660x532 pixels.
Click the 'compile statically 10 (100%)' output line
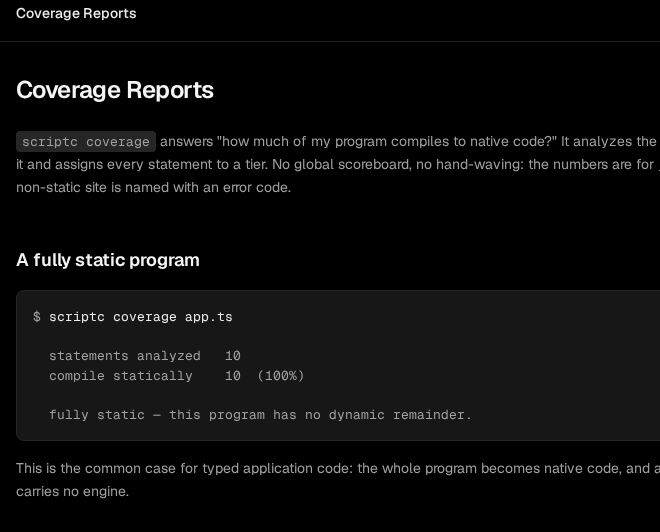pyautogui.click(x=176, y=375)
